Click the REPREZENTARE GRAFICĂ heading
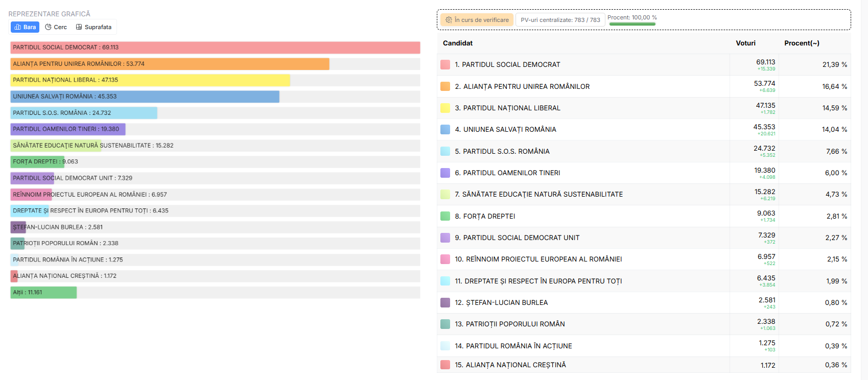868x380 pixels. click(x=50, y=14)
